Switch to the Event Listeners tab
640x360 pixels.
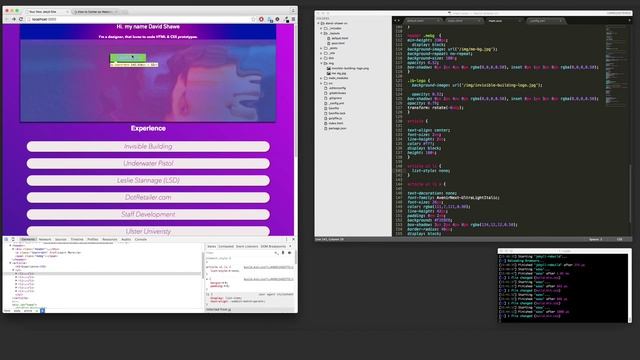[247, 247]
